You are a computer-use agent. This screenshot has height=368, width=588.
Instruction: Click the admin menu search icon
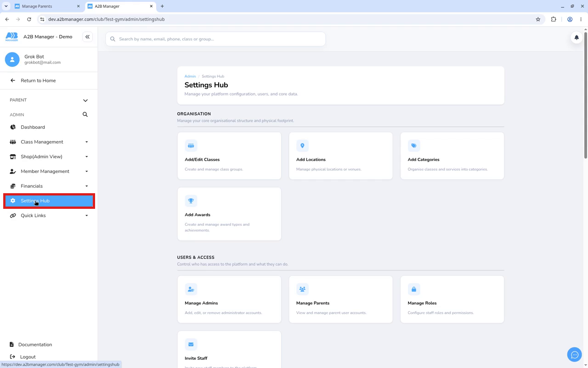85,115
